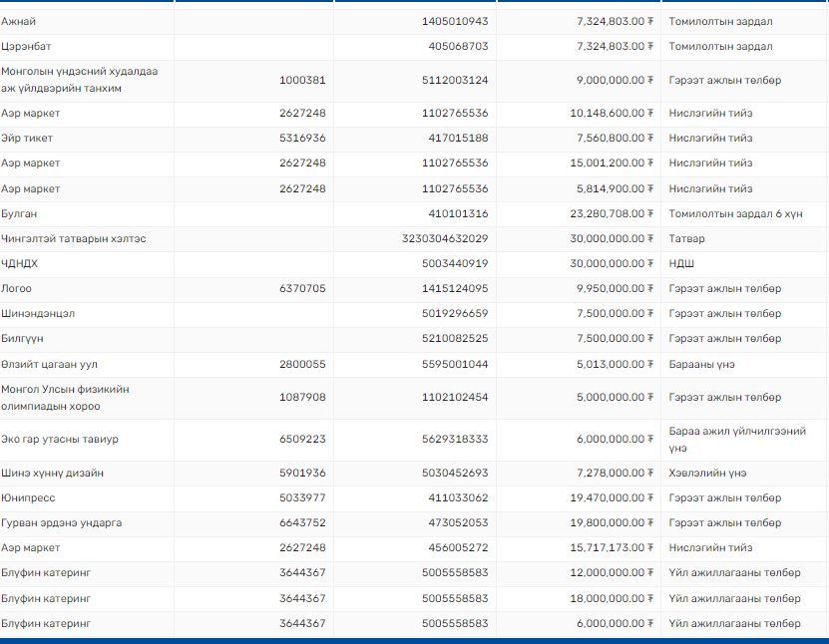Select the Логоо row name

click(x=17, y=288)
